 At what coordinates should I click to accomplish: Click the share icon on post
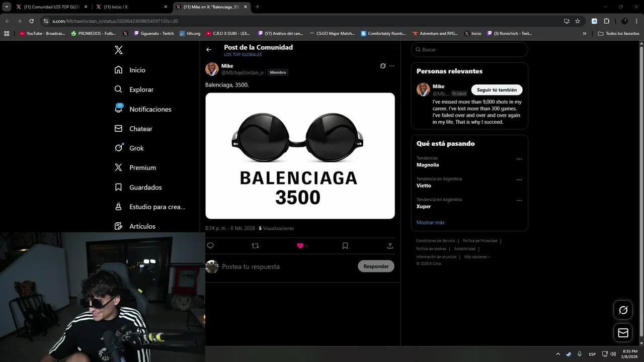coord(390,246)
